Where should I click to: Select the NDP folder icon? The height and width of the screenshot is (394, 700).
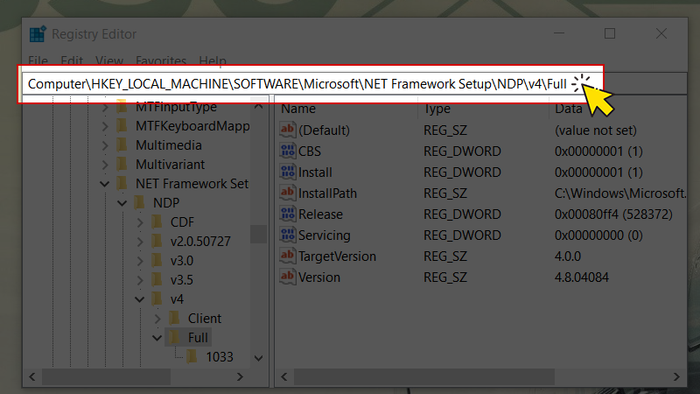pyautogui.click(x=139, y=203)
